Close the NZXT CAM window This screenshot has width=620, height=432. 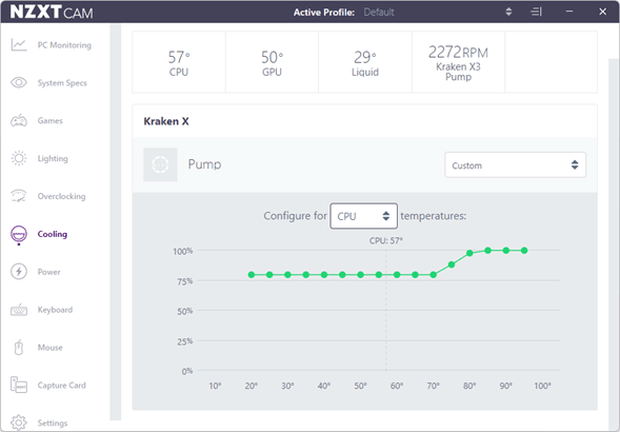coord(603,11)
